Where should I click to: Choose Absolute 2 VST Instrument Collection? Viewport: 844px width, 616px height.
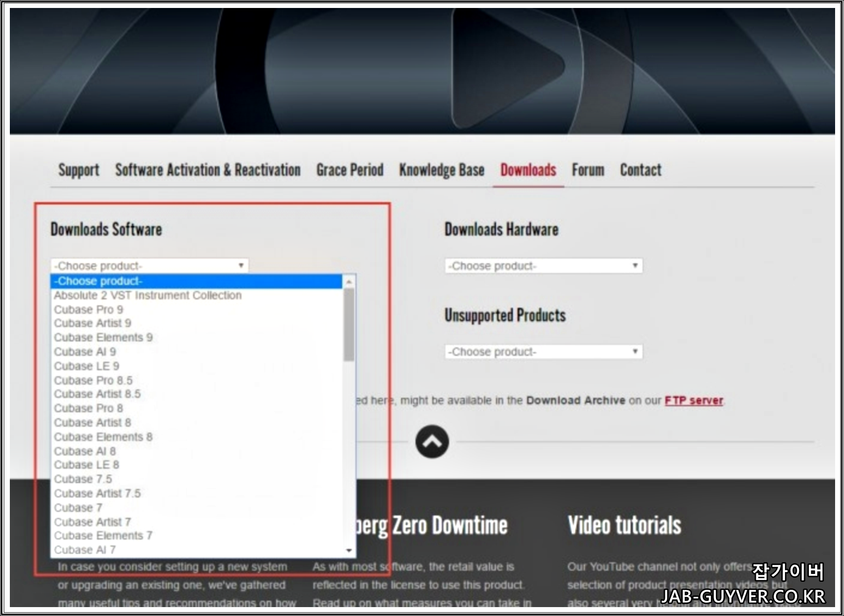click(x=196, y=295)
